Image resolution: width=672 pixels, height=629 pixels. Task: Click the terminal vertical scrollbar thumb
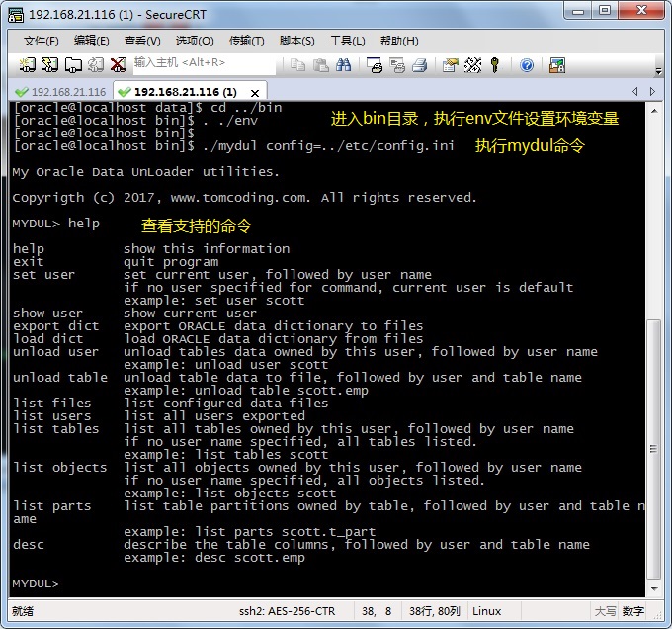coord(654,449)
